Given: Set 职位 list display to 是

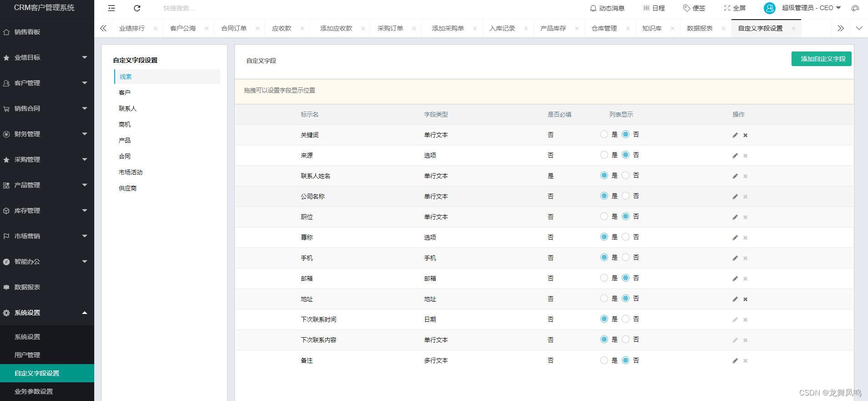Looking at the screenshot, I should click(x=604, y=216).
